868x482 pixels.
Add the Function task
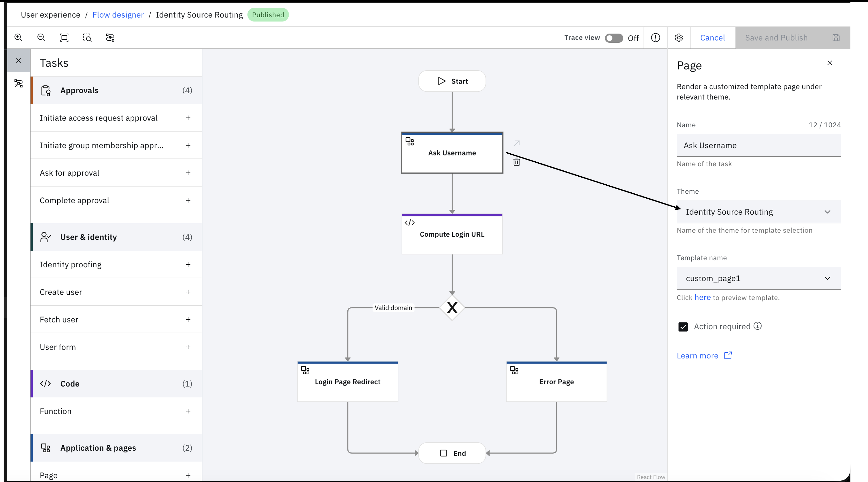click(188, 411)
